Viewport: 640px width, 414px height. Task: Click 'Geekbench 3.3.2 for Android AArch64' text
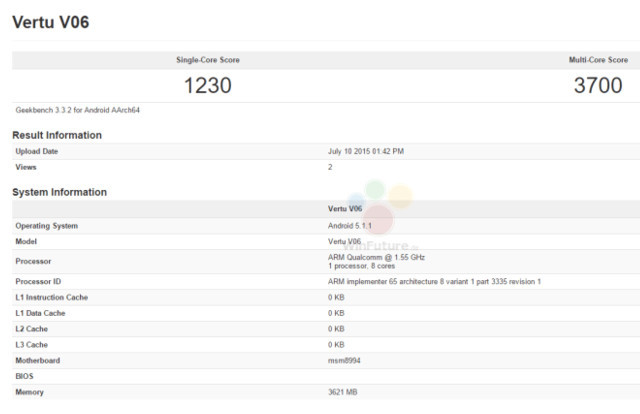78,110
